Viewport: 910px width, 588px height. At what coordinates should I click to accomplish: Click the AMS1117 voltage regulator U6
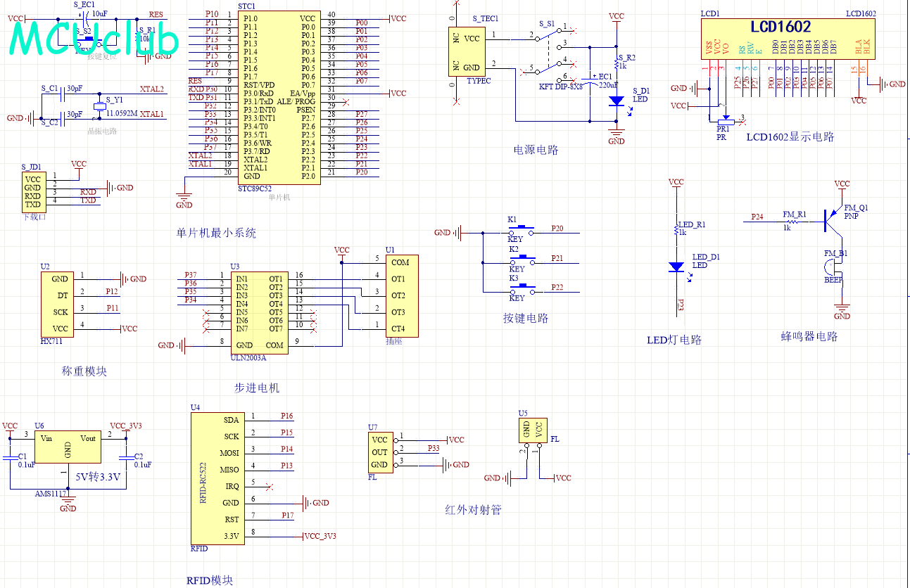pyautogui.click(x=68, y=446)
